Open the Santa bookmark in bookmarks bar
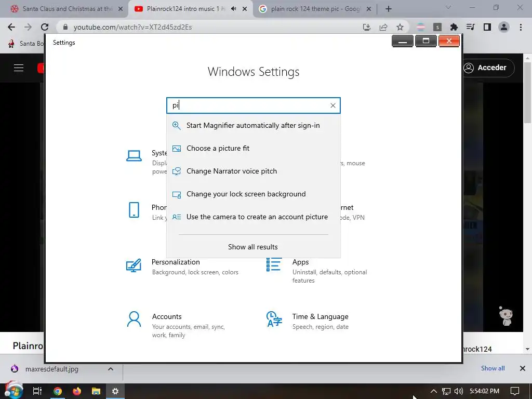Image resolution: width=532 pixels, height=399 pixels. (x=26, y=44)
